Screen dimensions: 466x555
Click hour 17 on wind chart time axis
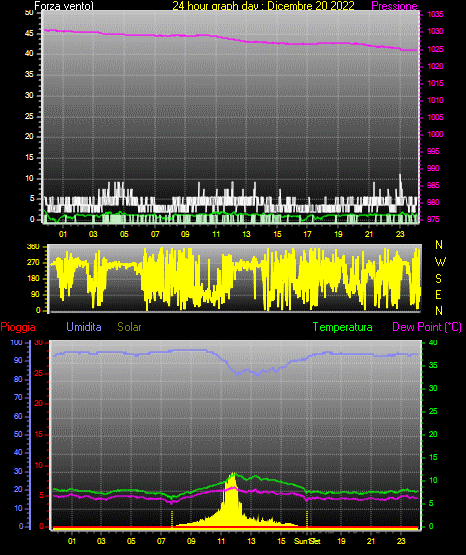[307, 234]
